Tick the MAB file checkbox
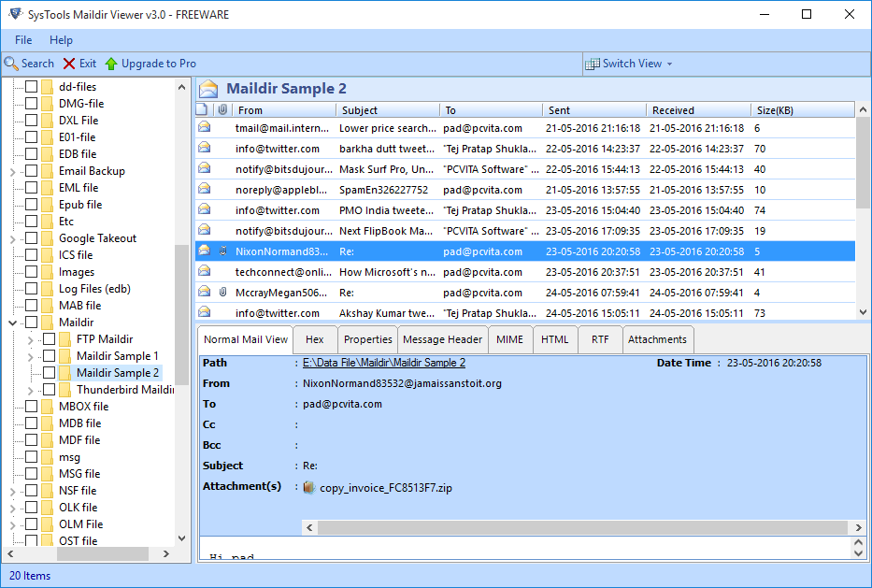This screenshot has width=872, height=588. coord(32,306)
